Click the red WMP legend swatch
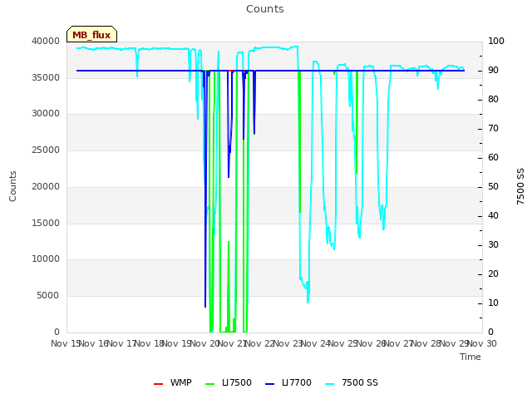 158,384
